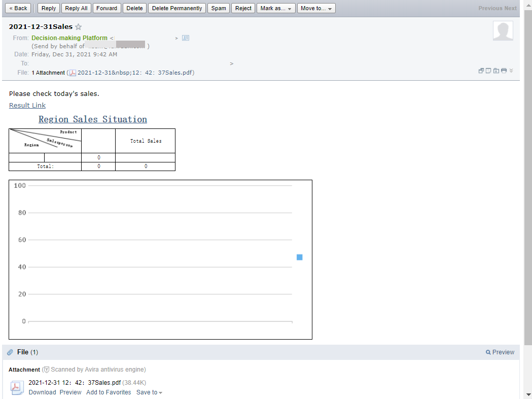532x399 pixels.
Task: Star the 2021-12-31Sales email
Action: pos(79,26)
